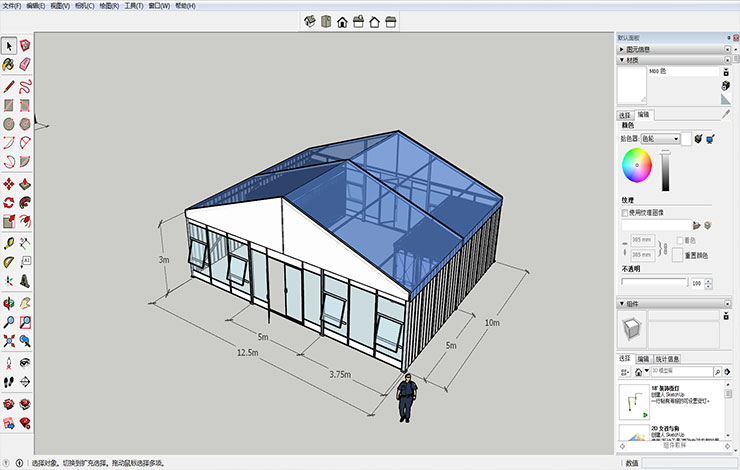Switch to the materials 选择 tab
Screen dimensions: 740x470
[625, 115]
